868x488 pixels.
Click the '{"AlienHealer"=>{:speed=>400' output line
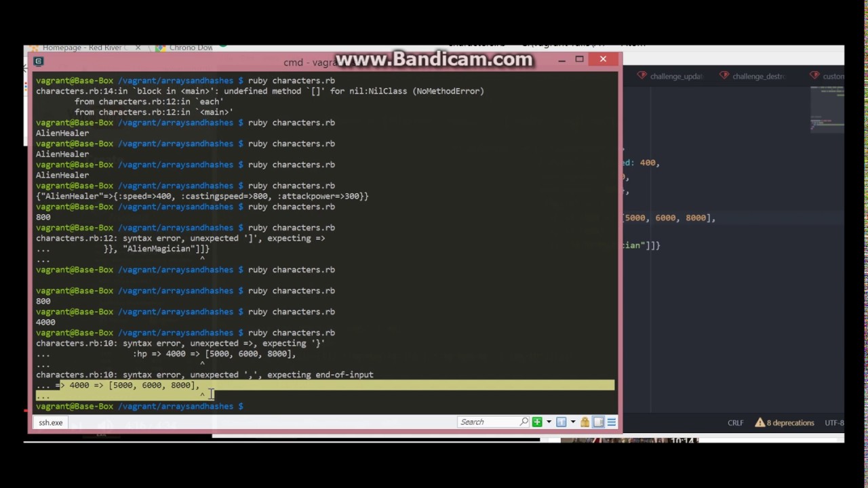(202, 196)
